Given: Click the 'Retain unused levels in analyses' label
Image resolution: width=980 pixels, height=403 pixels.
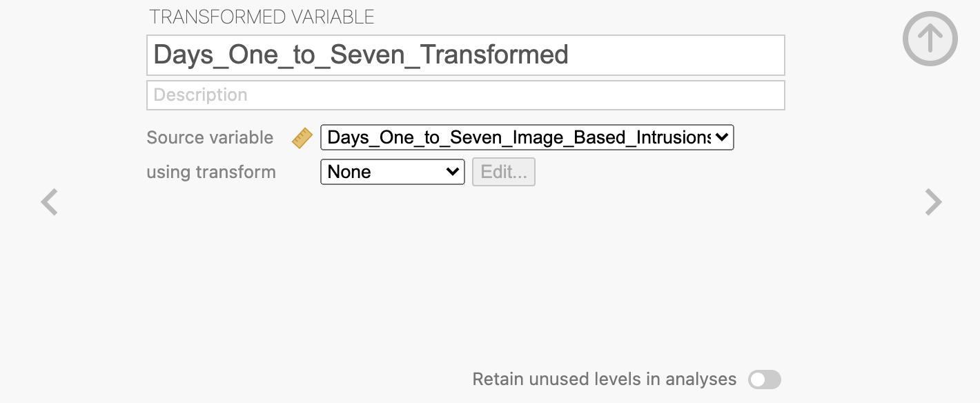Looking at the screenshot, I should tap(605, 379).
